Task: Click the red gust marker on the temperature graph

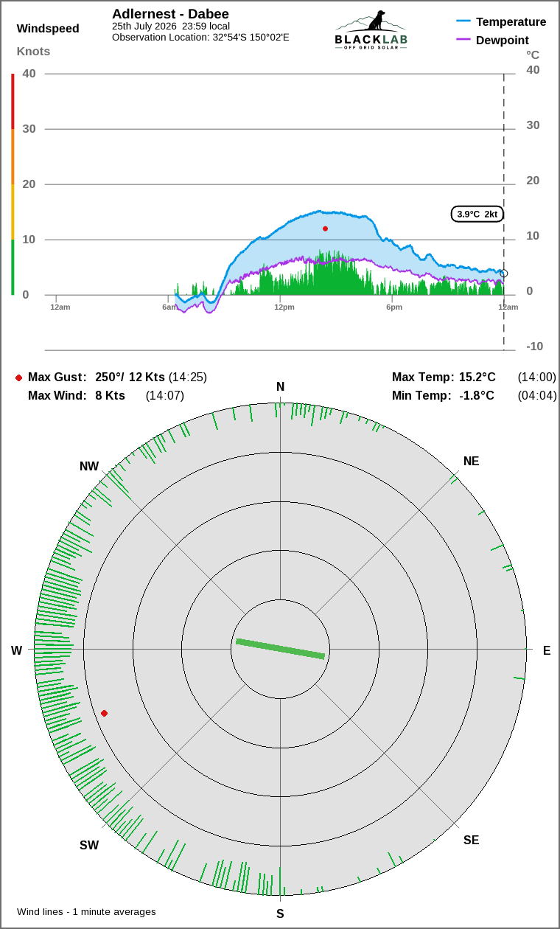Action: pyautogui.click(x=325, y=229)
